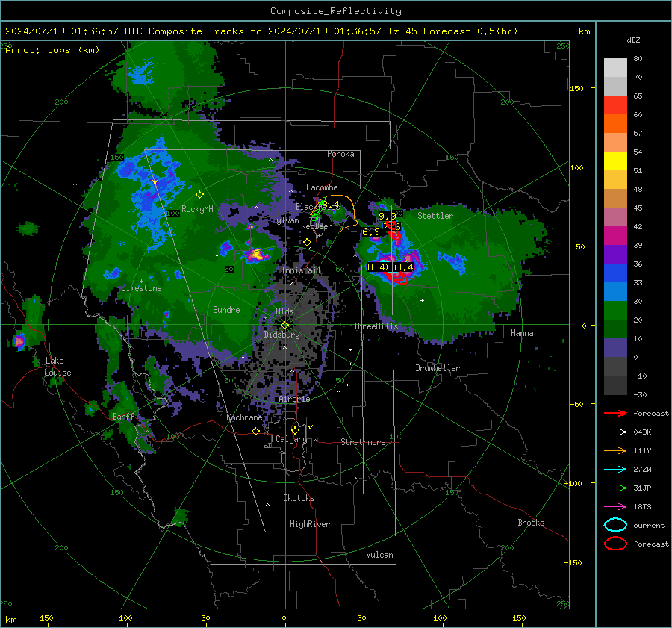Click the '18TS' legend label
This screenshot has height=628, width=672.
[642, 507]
